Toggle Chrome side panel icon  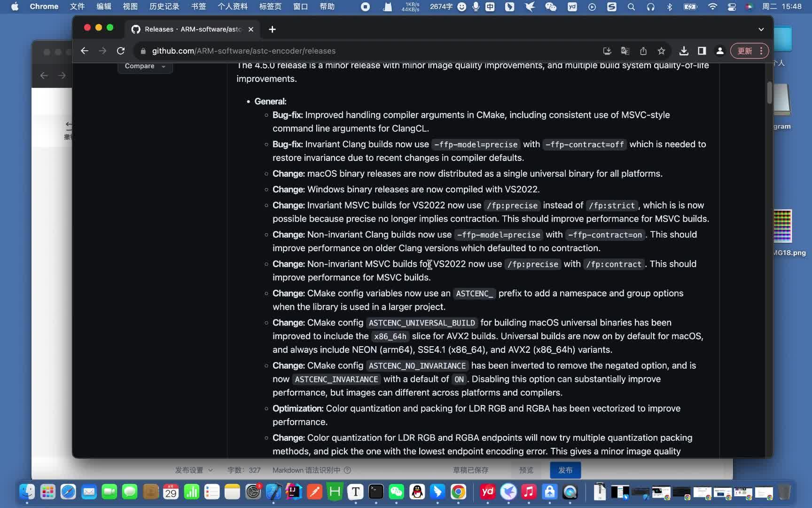pyautogui.click(x=702, y=51)
